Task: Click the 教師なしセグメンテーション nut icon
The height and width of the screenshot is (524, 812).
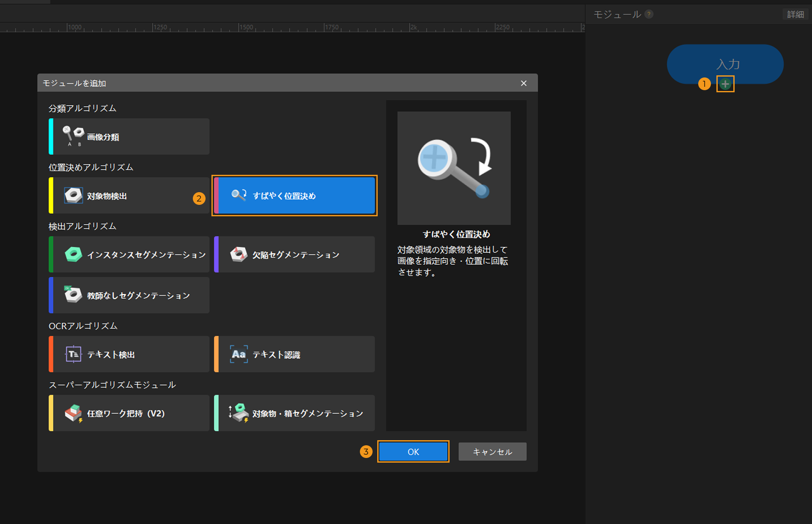Action: pyautogui.click(x=73, y=294)
